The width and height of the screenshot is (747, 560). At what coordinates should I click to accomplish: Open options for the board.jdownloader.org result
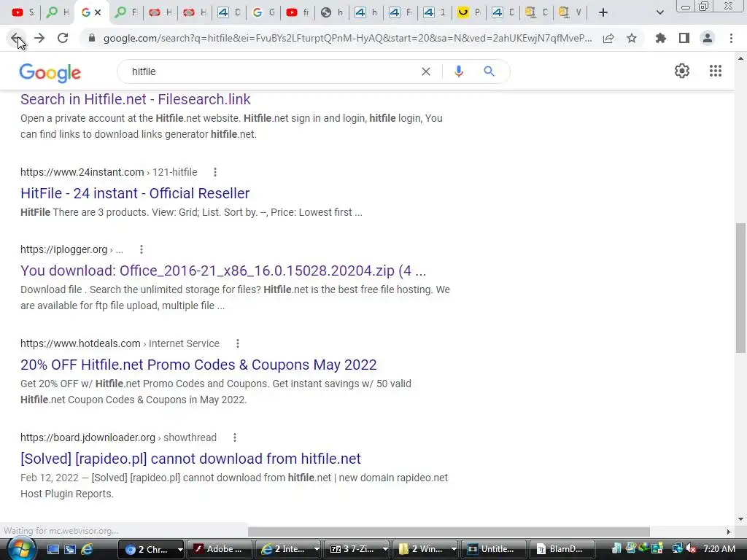tap(235, 437)
